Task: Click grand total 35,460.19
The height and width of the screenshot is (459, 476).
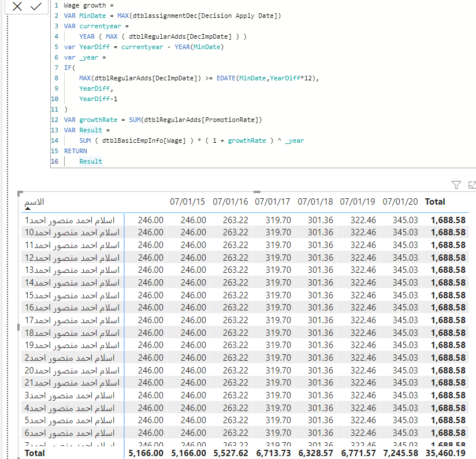Action: [x=445, y=453]
